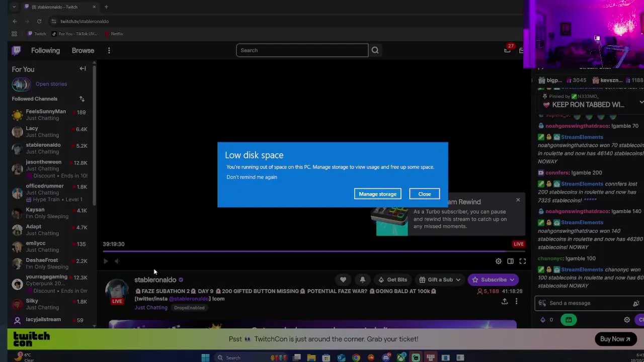The image size is (644, 362).
Task: Open Chrome from the taskbar
Action: pos(356,357)
